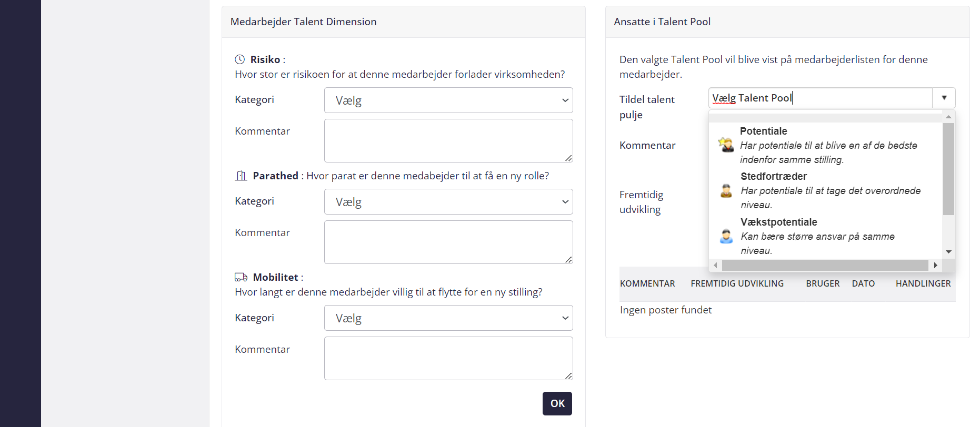The width and height of the screenshot is (980, 427).
Task: Open the Risiko Kategori dropdown
Action: 448,100
